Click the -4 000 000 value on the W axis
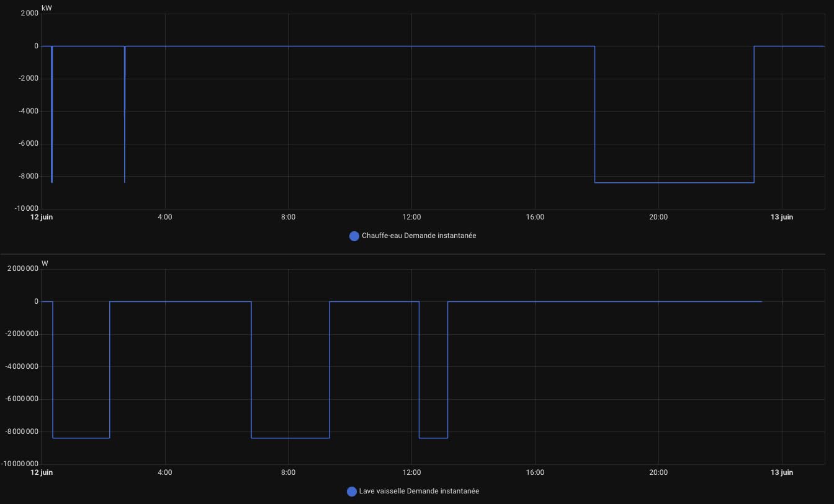 point(22,366)
